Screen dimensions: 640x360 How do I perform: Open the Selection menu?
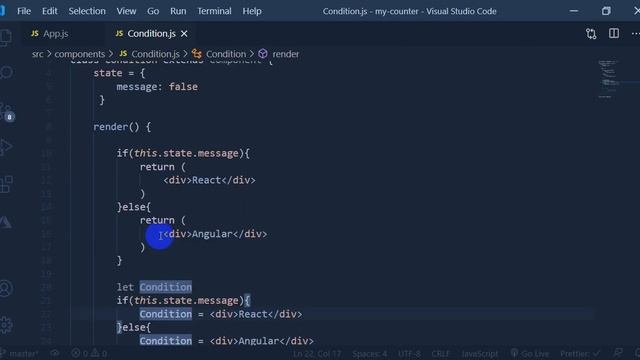point(87,11)
